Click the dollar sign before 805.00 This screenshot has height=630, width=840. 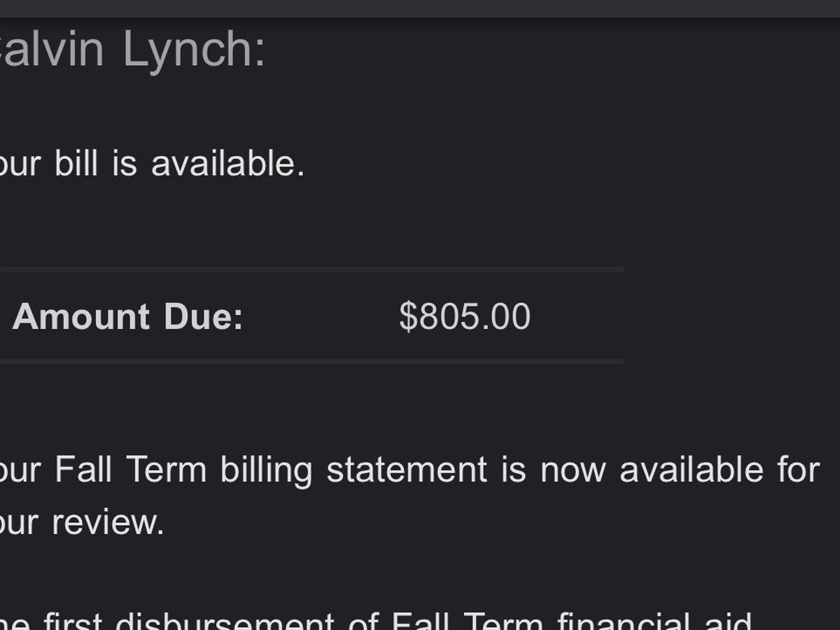click(407, 317)
